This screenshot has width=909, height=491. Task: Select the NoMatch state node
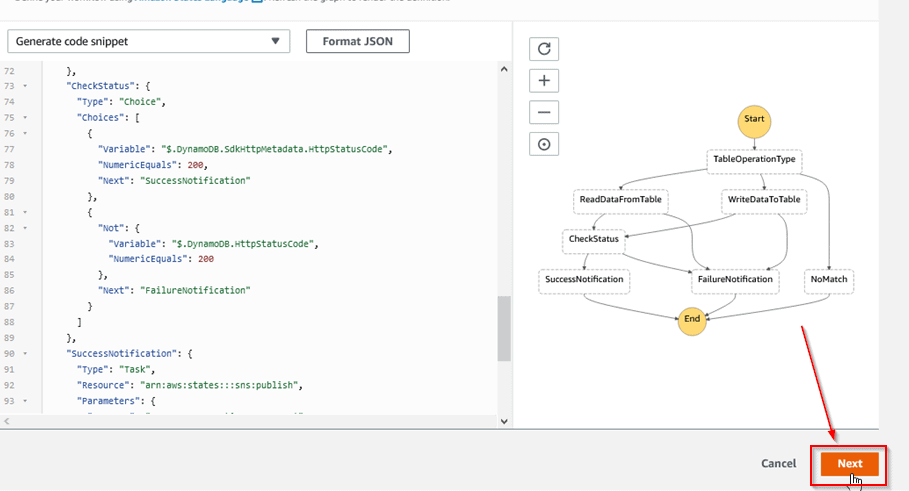tap(829, 280)
